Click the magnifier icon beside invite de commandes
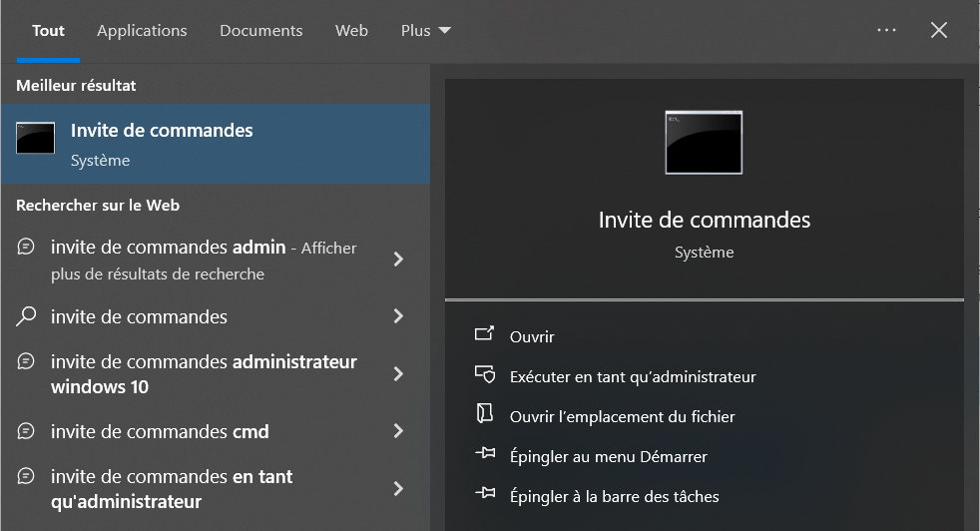The image size is (980, 531). click(x=27, y=316)
